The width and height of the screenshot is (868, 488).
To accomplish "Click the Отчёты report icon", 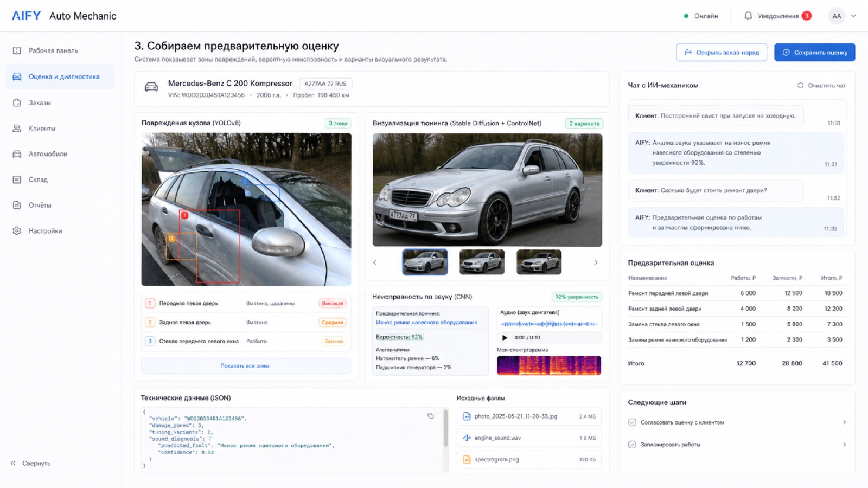I will point(17,205).
